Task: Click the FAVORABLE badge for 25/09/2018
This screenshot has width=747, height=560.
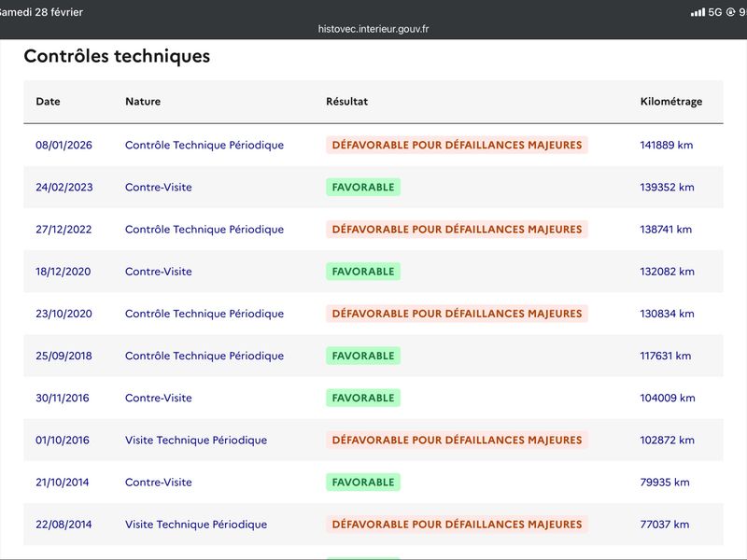Action: (x=363, y=356)
